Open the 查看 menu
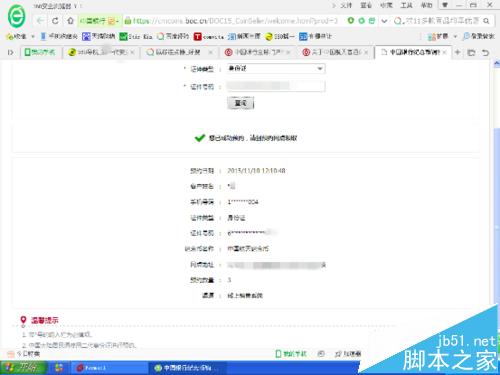 click(x=366, y=5)
